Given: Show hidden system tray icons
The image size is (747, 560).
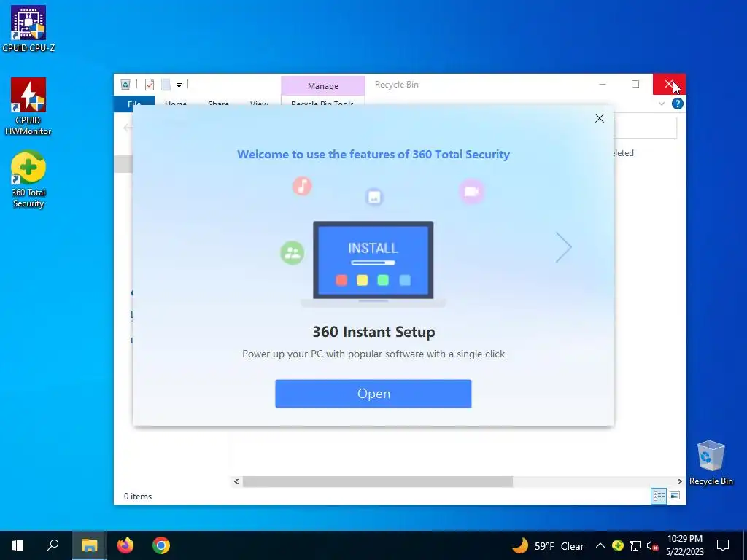Looking at the screenshot, I should click(600, 545).
